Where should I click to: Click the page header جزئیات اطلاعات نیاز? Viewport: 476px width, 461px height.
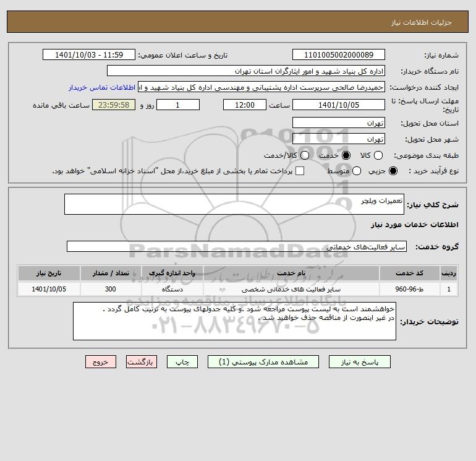tap(421, 22)
